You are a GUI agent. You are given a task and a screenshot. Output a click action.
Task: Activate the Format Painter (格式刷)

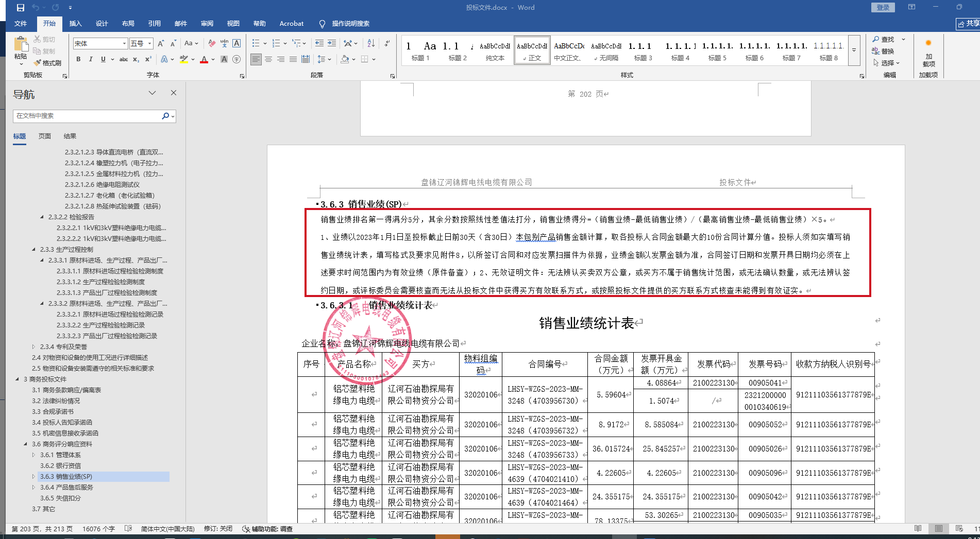[x=47, y=63]
